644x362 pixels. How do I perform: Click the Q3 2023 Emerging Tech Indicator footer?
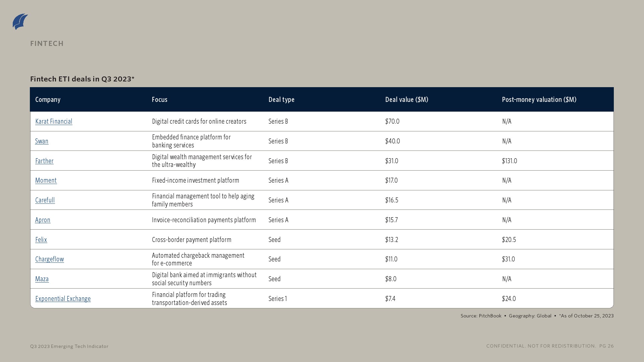tap(69, 346)
